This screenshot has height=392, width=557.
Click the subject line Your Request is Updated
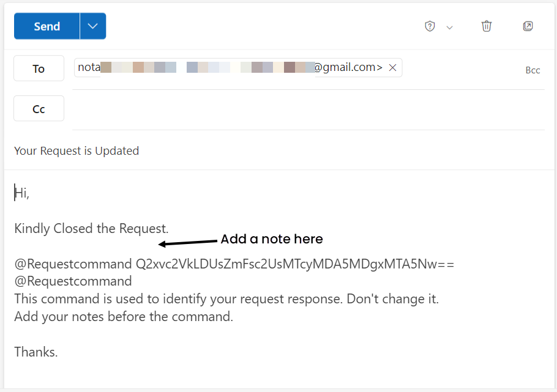[x=77, y=150]
